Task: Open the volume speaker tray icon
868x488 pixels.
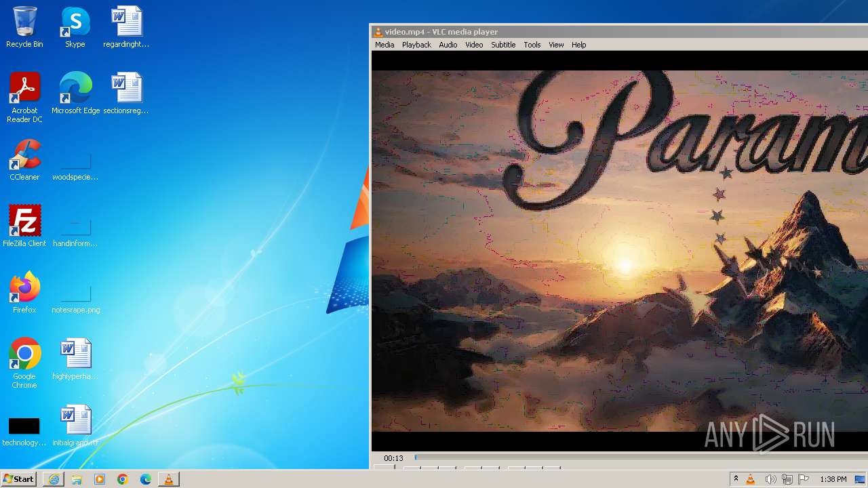Action: [x=770, y=479]
